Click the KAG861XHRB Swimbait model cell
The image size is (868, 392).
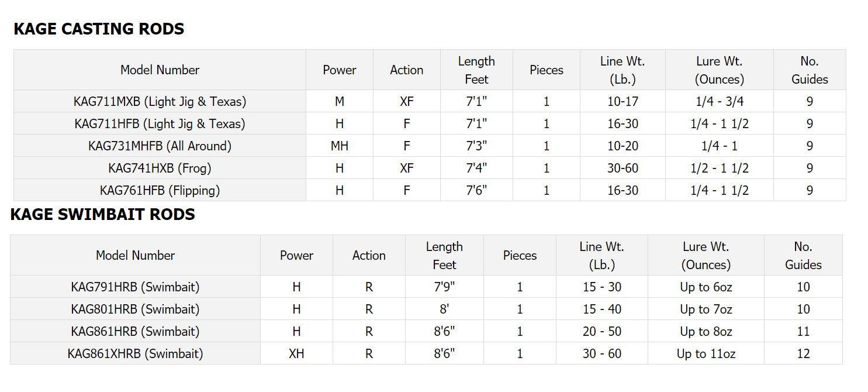[x=135, y=353]
